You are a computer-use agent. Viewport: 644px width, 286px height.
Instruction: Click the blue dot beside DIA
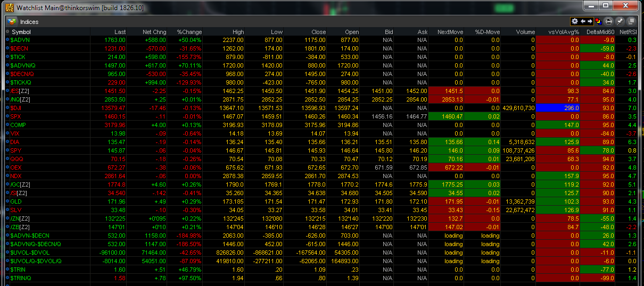(x=7, y=142)
